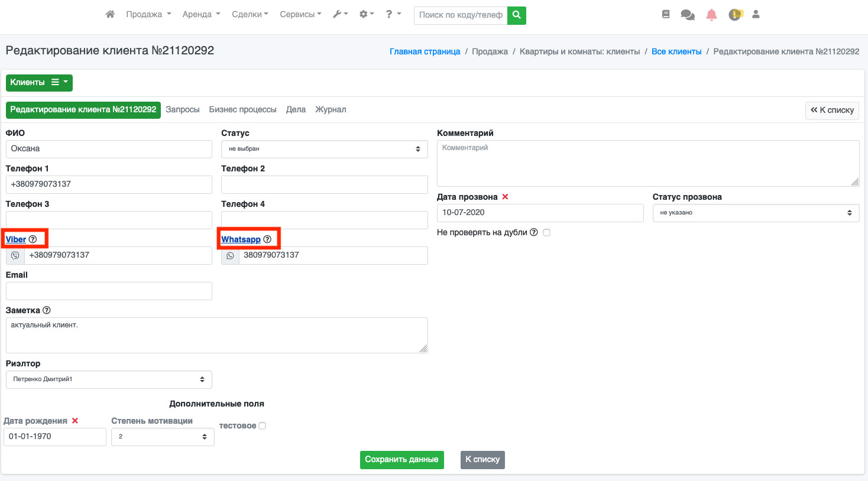Open the notifications bell icon
The width and height of the screenshot is (868, 481).
click(711, 15)
